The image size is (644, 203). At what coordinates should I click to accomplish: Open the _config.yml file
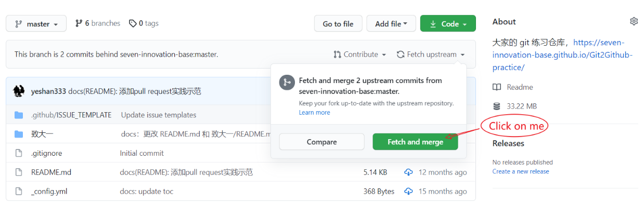pos(49,192)
